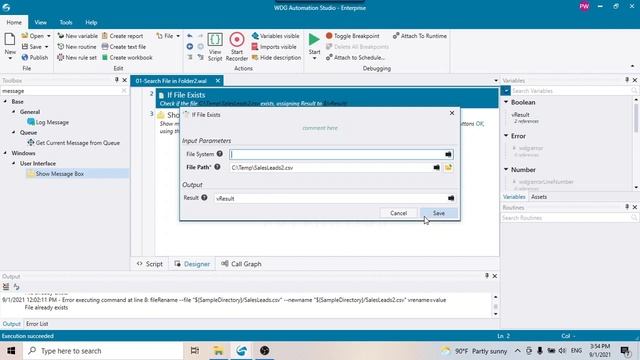Click the browse folder icon for File Path

(x=448, y=168)
